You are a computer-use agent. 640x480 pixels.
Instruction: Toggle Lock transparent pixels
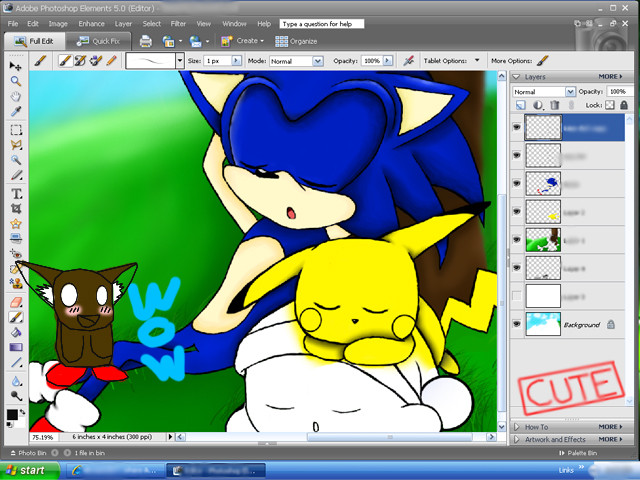point(609,105)
